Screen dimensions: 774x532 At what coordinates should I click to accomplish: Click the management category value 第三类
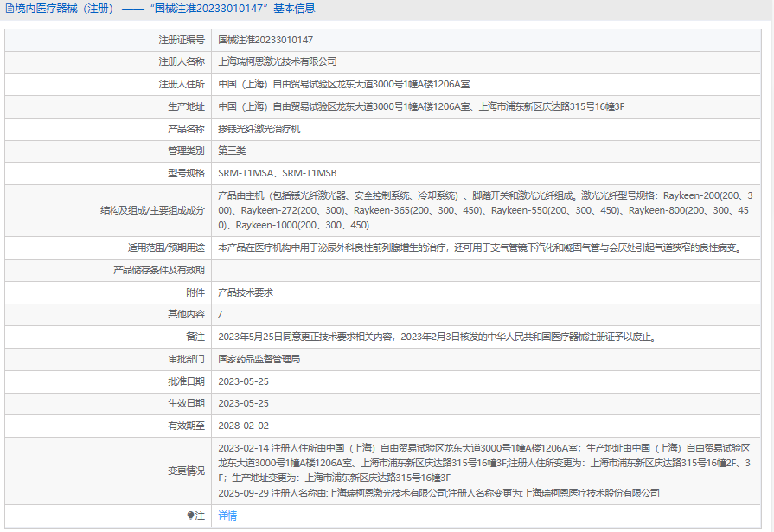click(x=232, y=151)
